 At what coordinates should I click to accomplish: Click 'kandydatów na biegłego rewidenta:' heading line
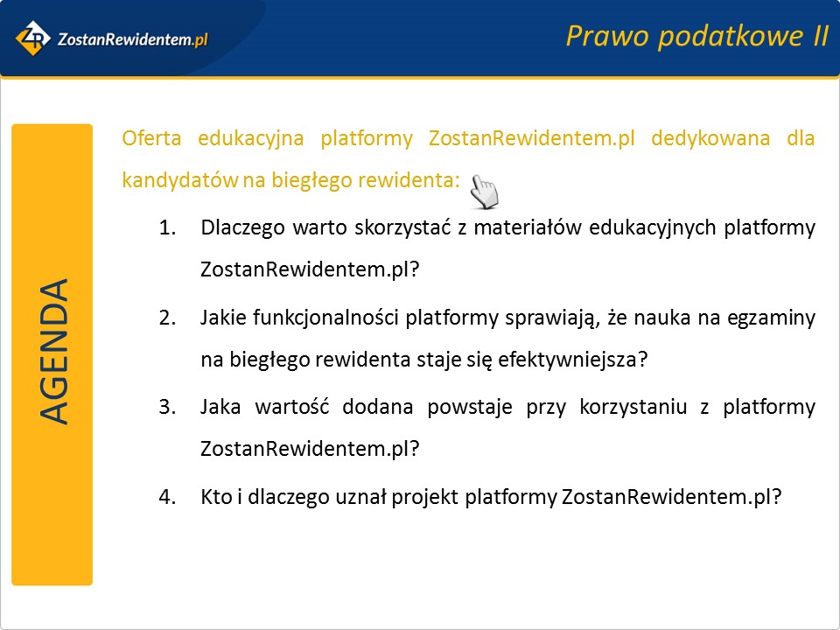[x=290, y=181]
